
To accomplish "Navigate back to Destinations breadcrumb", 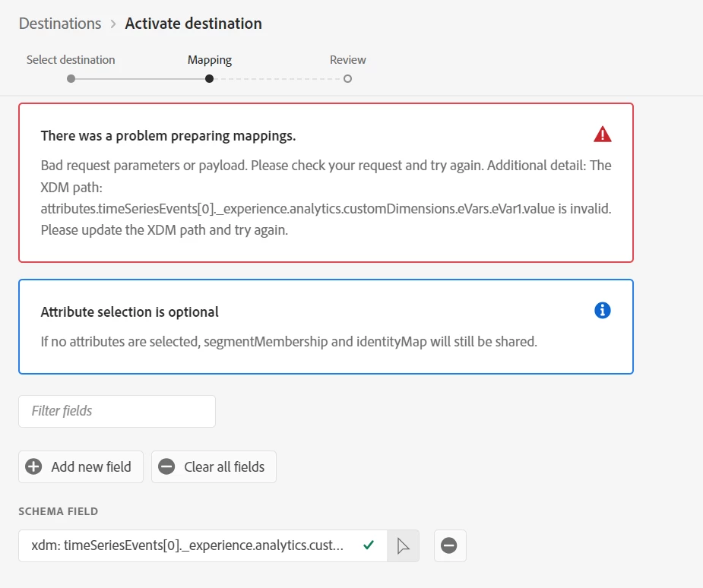I will click(x=60, y=24).
